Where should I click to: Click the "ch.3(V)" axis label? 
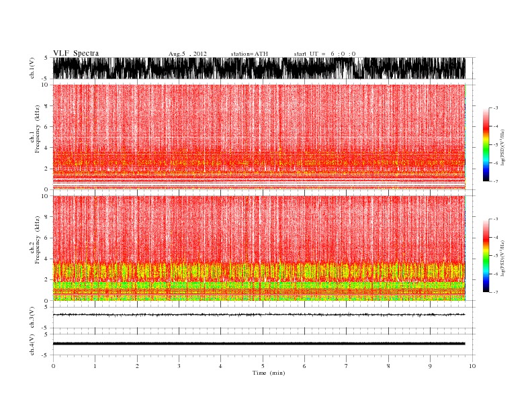click(32, 318)
